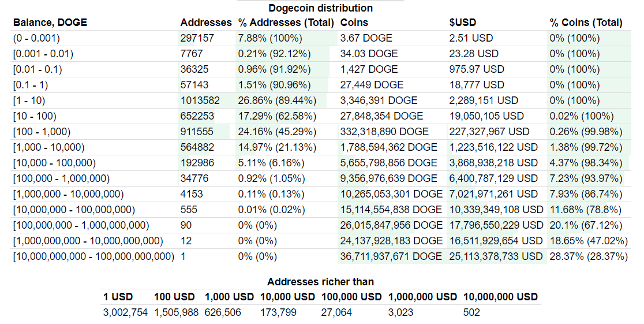Click the '34.03 DOGE' cell

pyautogui.click(x=369, y=54)
